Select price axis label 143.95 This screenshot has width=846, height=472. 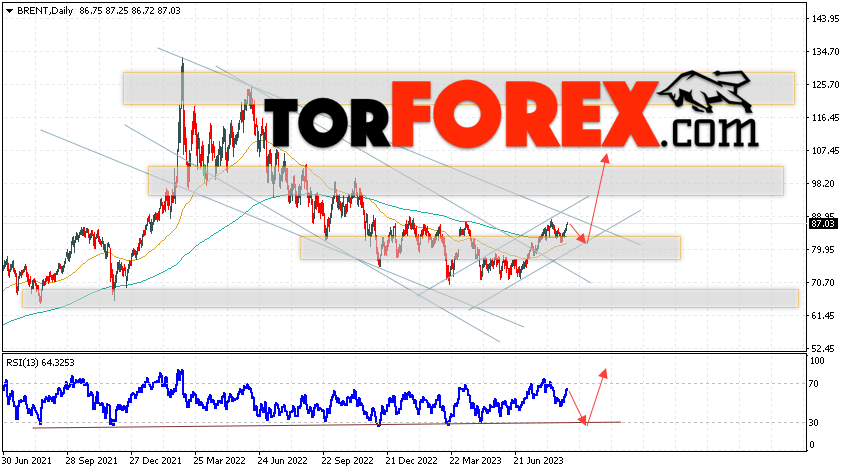tap(825, 19)
